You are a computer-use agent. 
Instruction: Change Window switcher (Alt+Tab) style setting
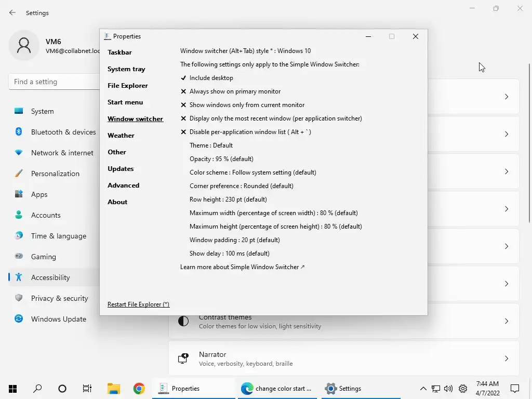(x=245, y=51)
